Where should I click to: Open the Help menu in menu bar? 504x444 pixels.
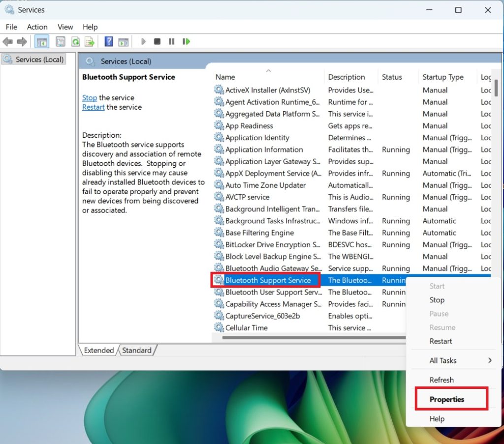coord(90,27)
